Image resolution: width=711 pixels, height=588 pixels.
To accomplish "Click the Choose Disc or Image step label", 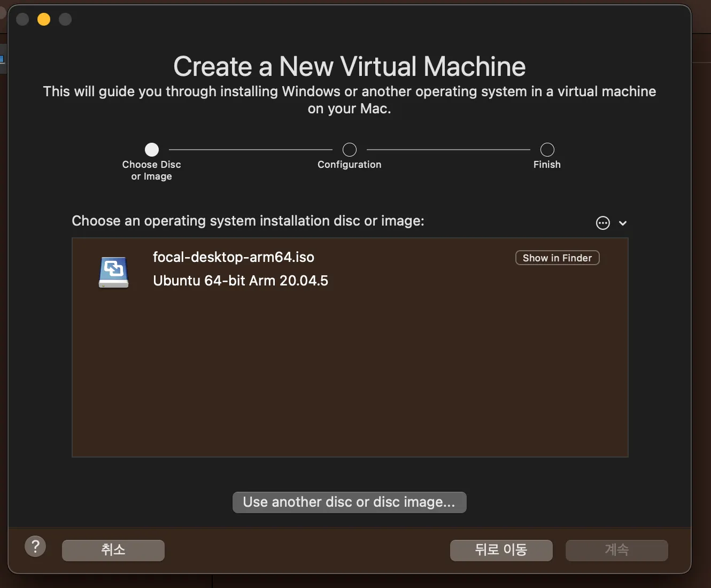I will coord(152,171).
